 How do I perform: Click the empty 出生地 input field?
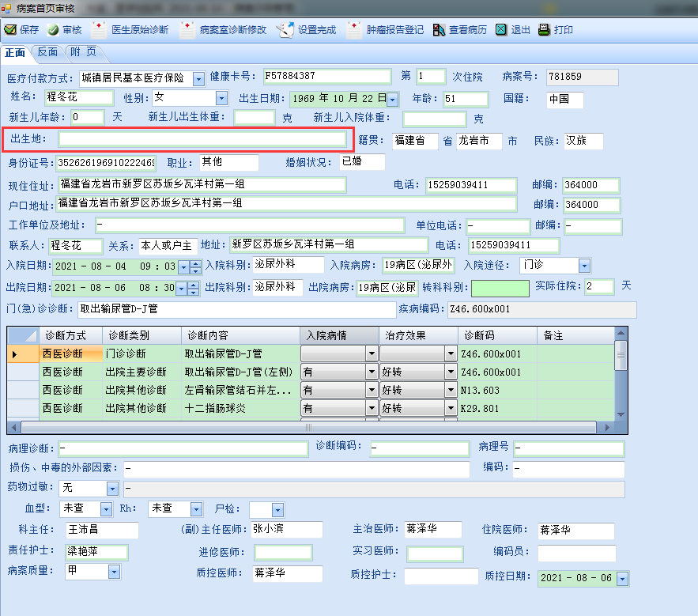pos(202,139)
